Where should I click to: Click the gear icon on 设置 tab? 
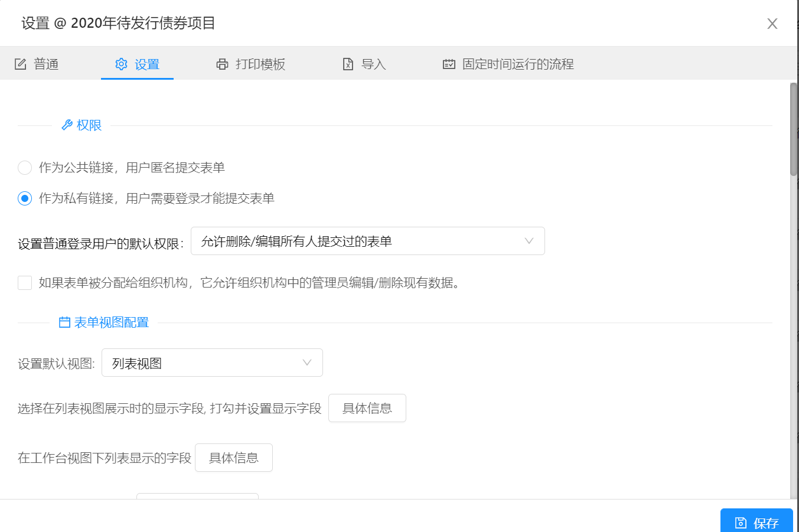tap(121, 64)
